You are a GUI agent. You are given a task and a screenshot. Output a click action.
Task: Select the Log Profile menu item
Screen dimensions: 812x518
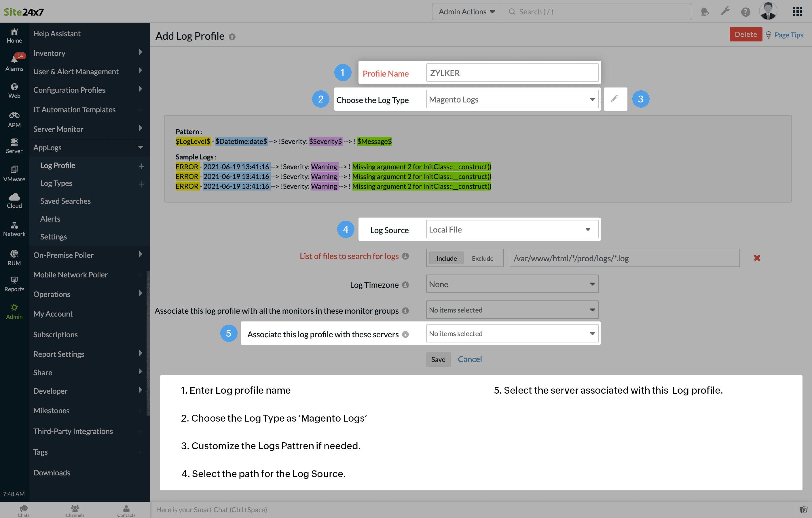pos(58,165)
